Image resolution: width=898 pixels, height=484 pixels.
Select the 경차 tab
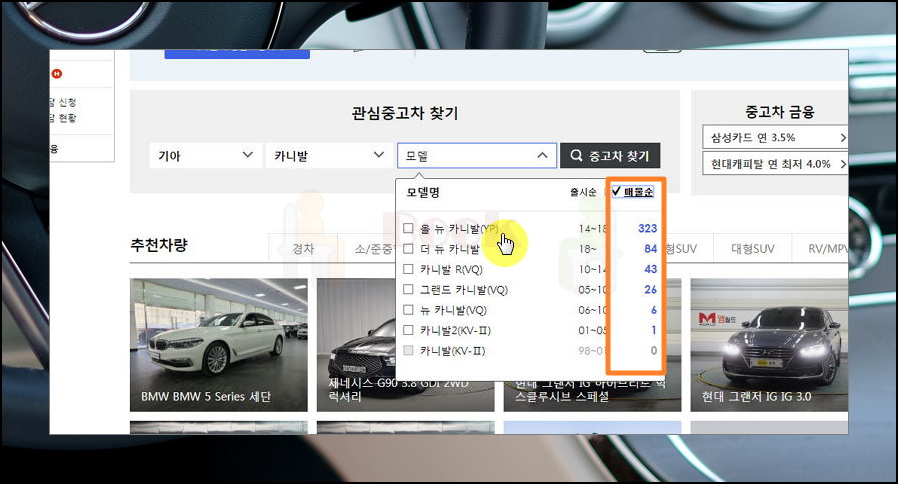(304, 249)
